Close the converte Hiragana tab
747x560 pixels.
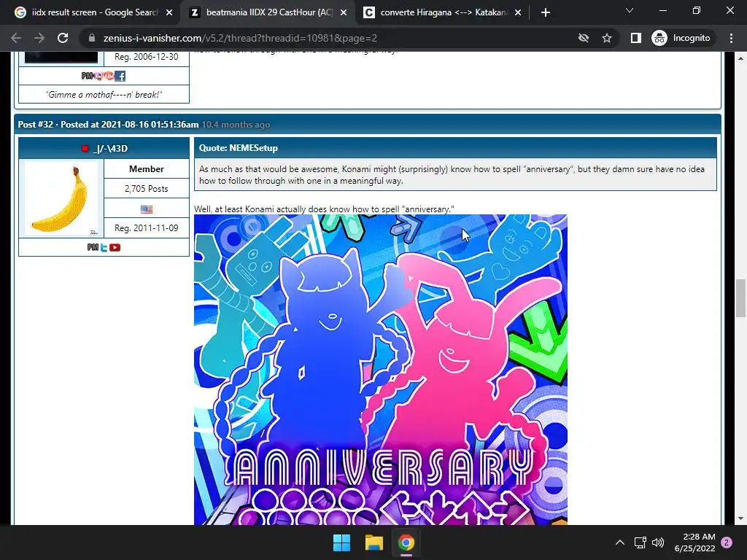tap(518, 12)
